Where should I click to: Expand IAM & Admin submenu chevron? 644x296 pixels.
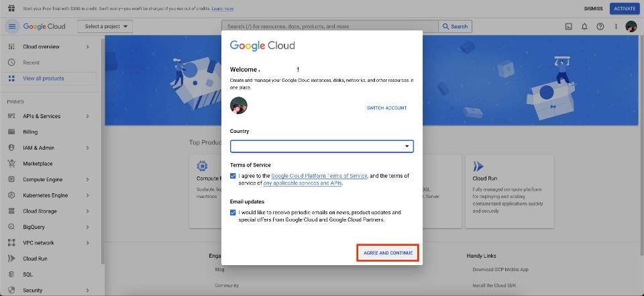(87, 148)
